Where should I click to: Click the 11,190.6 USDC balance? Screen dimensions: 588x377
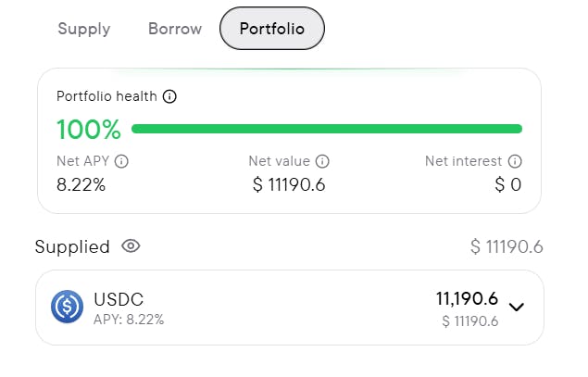tap(468, 299)
